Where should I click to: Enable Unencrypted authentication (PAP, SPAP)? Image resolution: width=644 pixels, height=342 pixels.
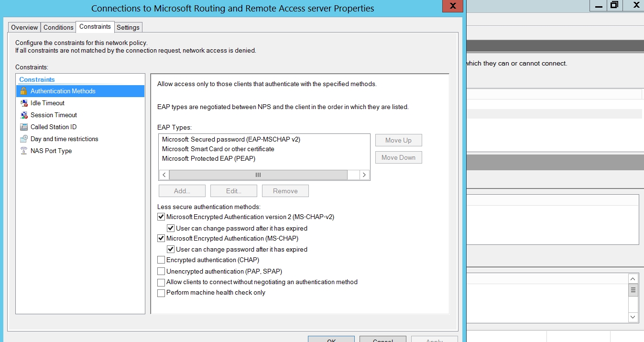coord(161,271)
